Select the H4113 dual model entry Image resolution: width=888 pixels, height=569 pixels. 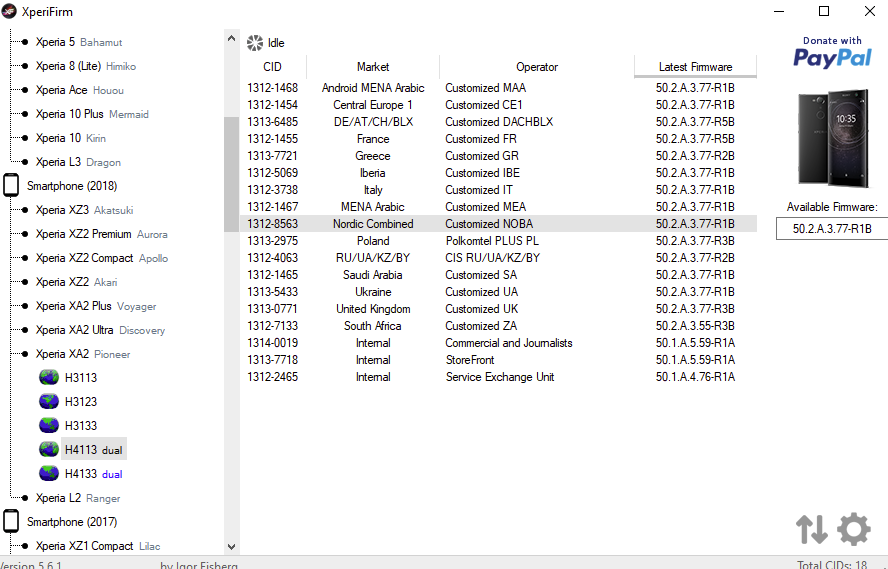click(93, 450)
